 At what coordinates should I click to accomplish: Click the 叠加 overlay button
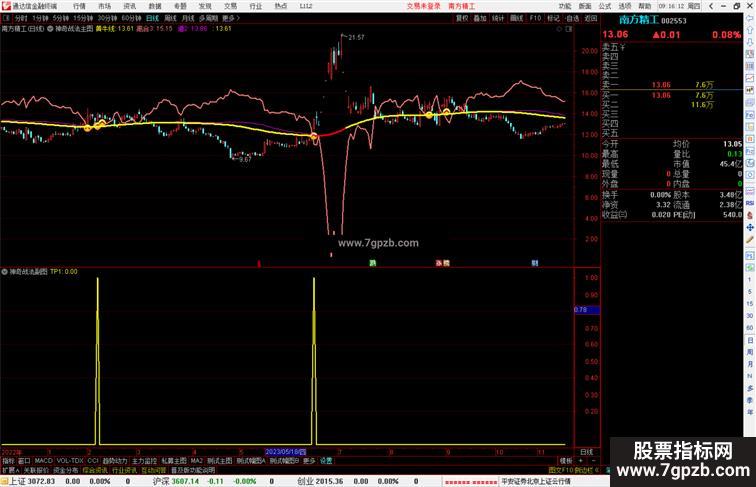point(480,18)
